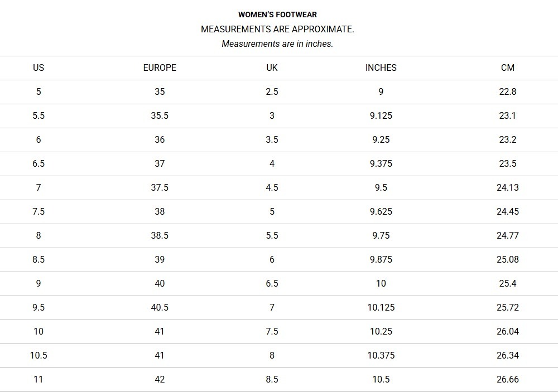Viewport: 558px width, 392px height.
Task: Select the US column header
Action: (39, 67)
